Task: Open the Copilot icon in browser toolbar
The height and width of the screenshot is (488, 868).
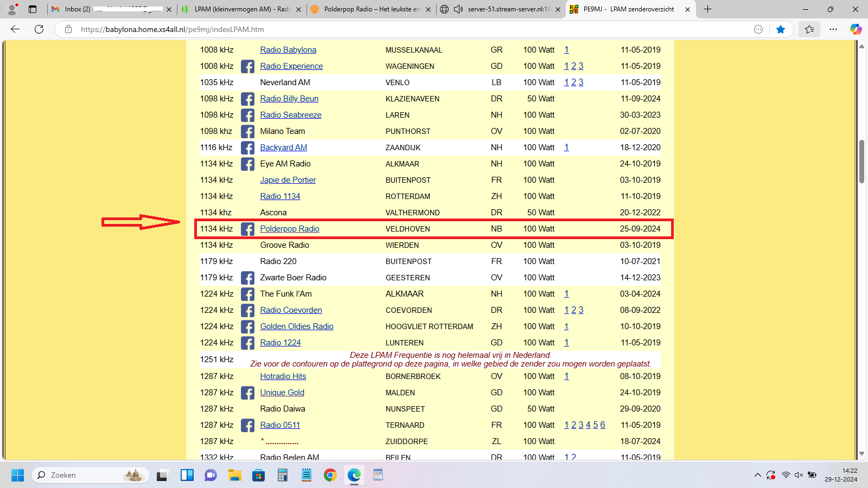Action: 856,29
